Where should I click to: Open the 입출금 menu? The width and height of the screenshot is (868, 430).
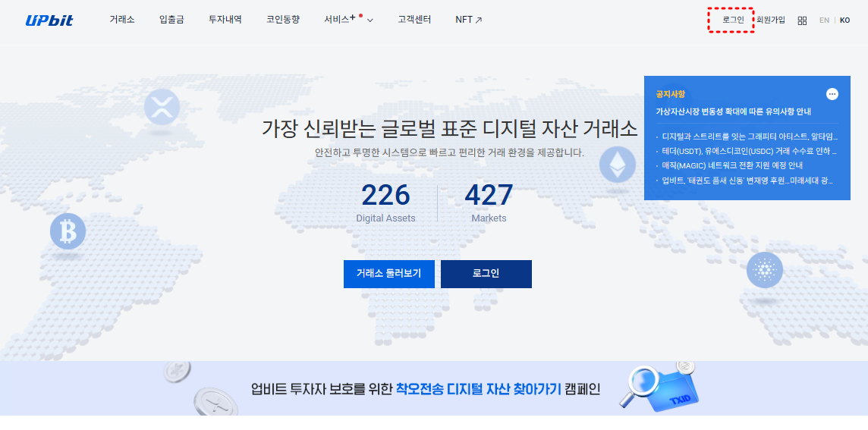coord(171,20)
